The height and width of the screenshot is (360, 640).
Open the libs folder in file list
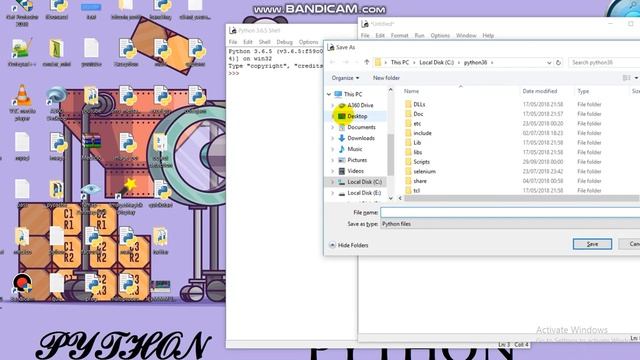(x=418, y=152)
